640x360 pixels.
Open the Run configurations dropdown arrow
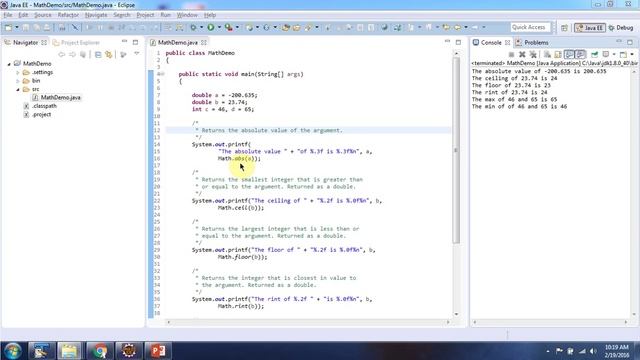pyautogui.click(x=219, y=27)
